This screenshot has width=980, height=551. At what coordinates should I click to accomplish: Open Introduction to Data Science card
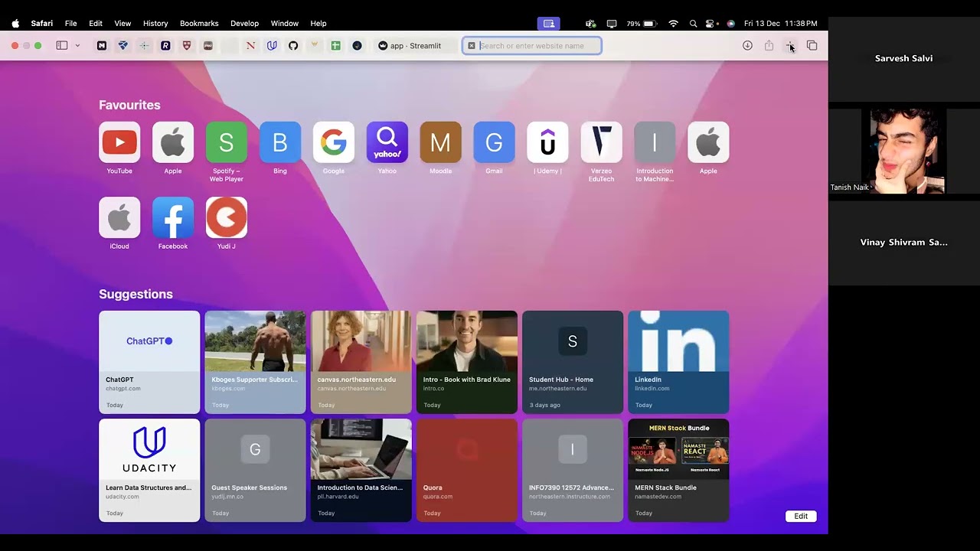[361, 470]
